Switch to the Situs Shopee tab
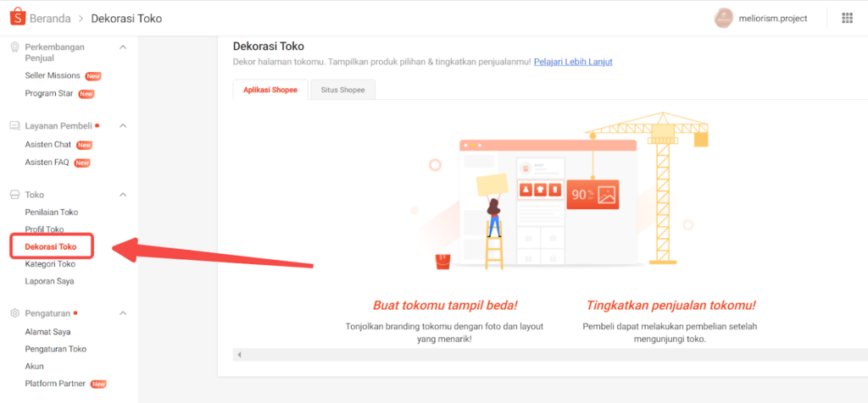 [342, 90]
